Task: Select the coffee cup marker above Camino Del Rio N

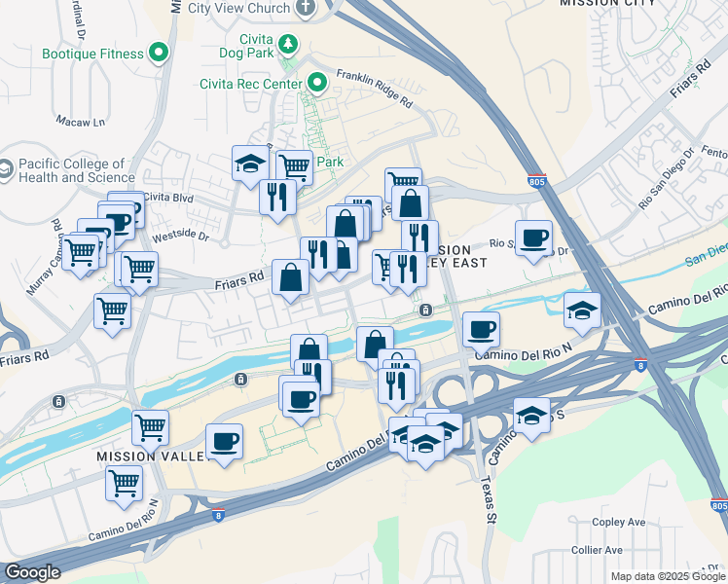Action: click(x=482, y=333)
